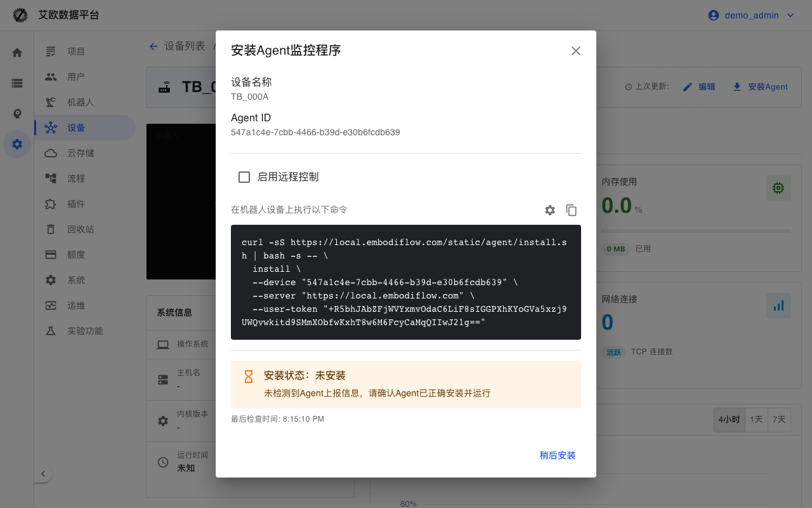This screenshot has height=508, width=812.
Task: Collapse the sidebar with chevron button
Action: coord(43,474)
